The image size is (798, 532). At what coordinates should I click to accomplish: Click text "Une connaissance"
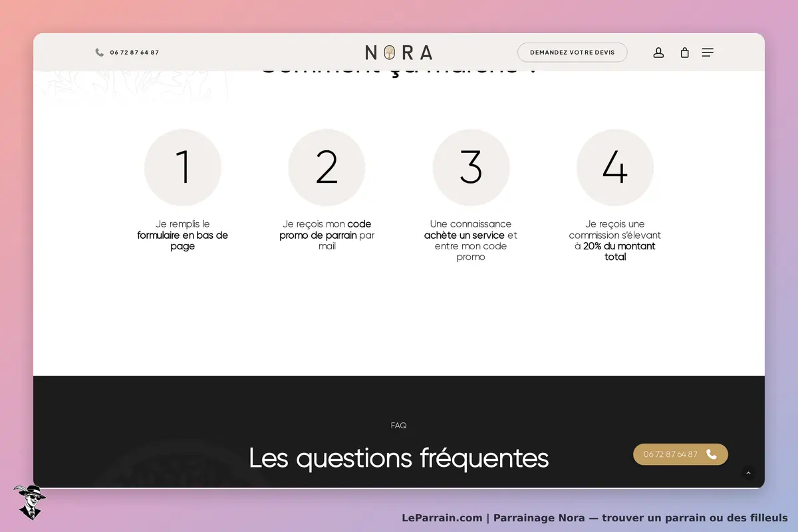[471, 224]
